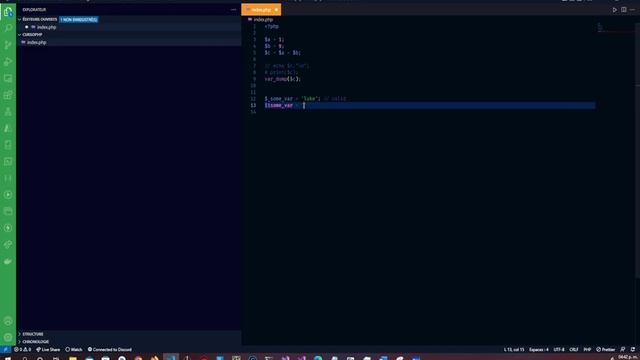Click the feedback icon in status bar
The image size is (640, 360).
(x=623, y=350)
